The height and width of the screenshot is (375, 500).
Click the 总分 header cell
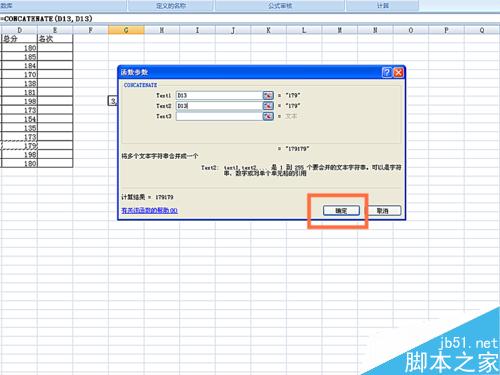19,39
